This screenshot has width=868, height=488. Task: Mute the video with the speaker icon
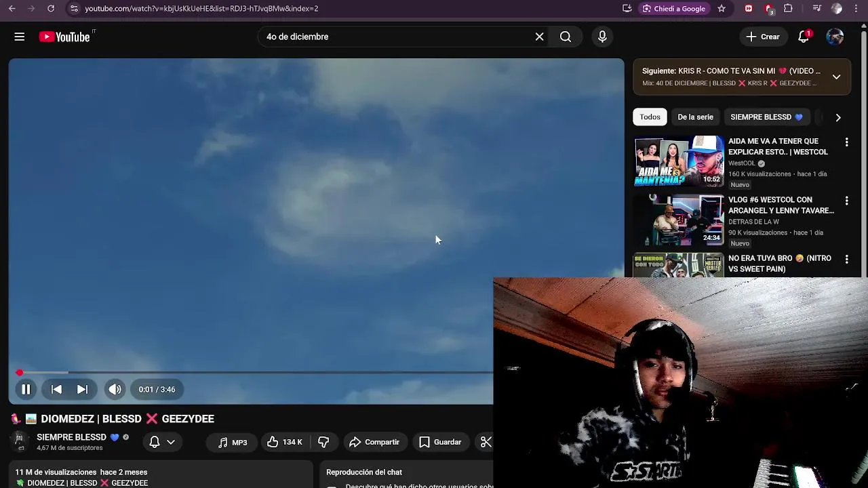[x=115, y=389]
